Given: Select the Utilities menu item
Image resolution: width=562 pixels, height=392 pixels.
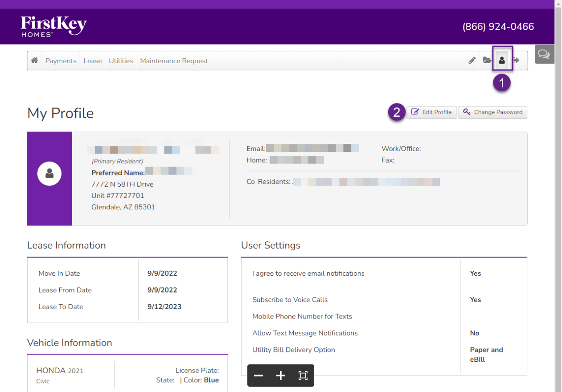Looking at the screenshot, I should (121, 61).
